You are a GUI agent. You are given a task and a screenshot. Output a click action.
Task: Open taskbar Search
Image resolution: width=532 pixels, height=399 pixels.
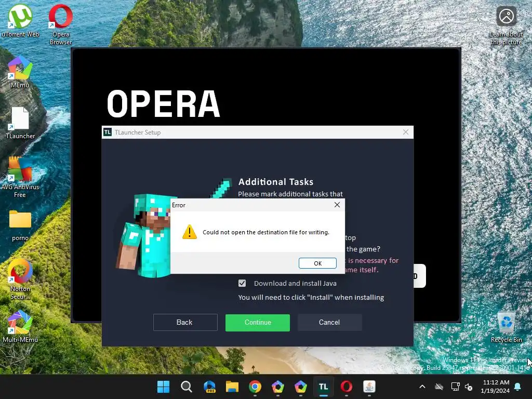point(187,387)
